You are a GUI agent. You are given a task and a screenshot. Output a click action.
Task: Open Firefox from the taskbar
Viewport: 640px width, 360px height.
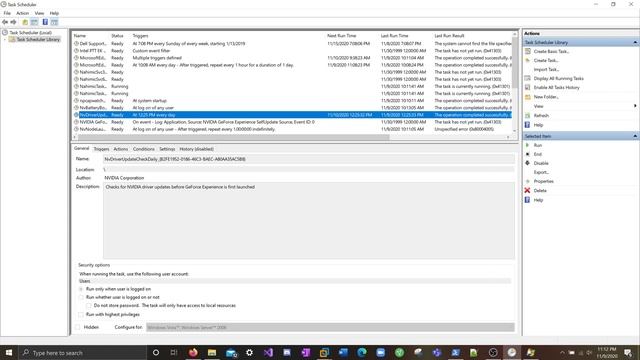click(x=193, y=353)
